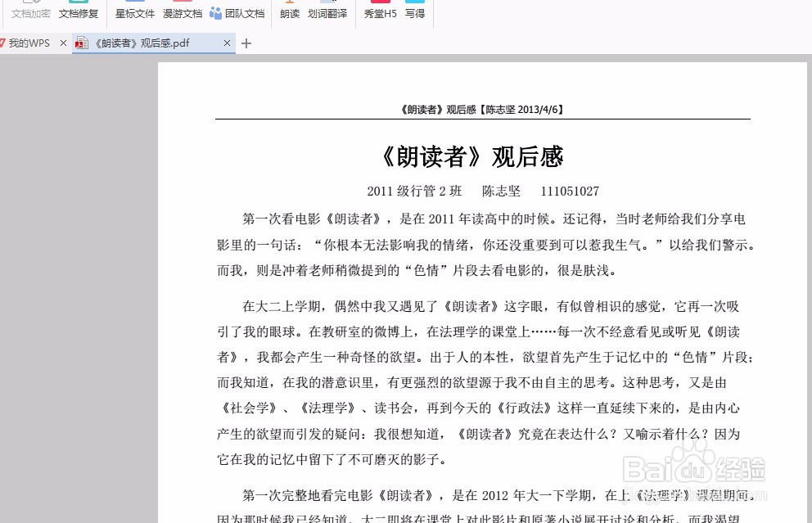This screenshot has height=523, width=812.
Task: Click paragraph starting 在大二上学期
Action: 485,383
